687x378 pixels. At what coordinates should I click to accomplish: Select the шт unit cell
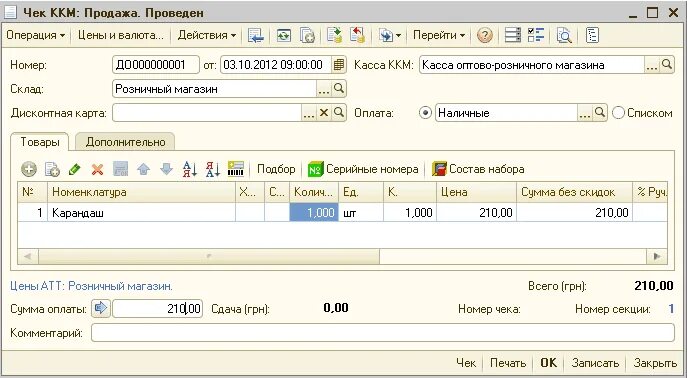(361, 213)
